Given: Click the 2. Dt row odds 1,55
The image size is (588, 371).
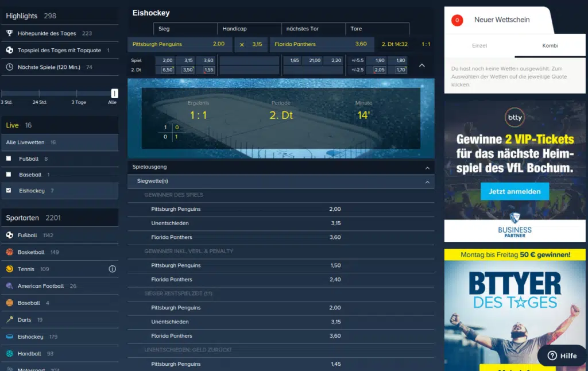Looking at the screenshot, I should tap(209, 69).
